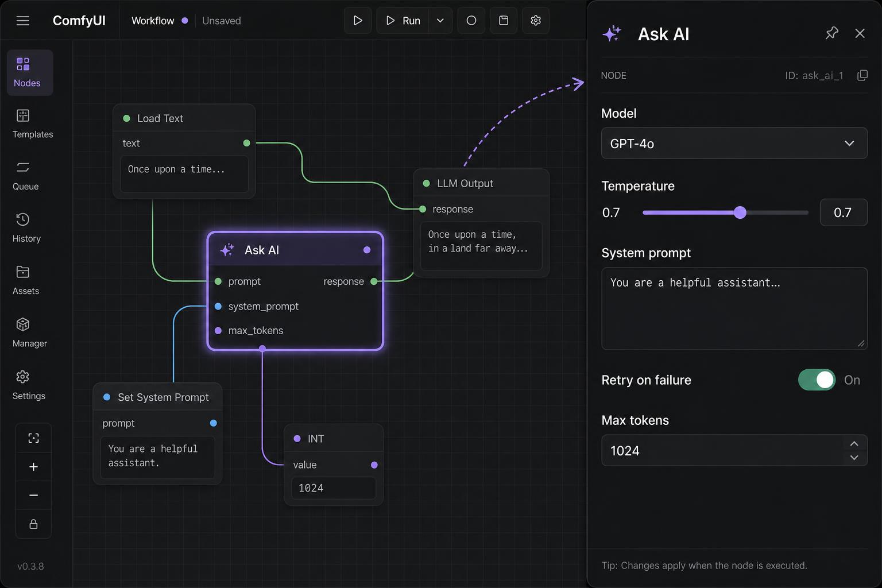Click the purple status dot on Ask AI node

coord(367,250)
